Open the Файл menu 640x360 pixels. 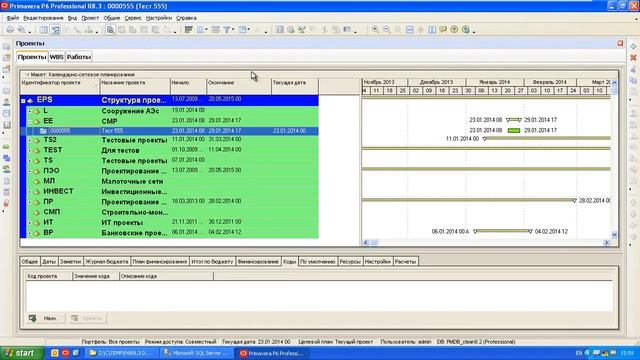pos(13,18)
